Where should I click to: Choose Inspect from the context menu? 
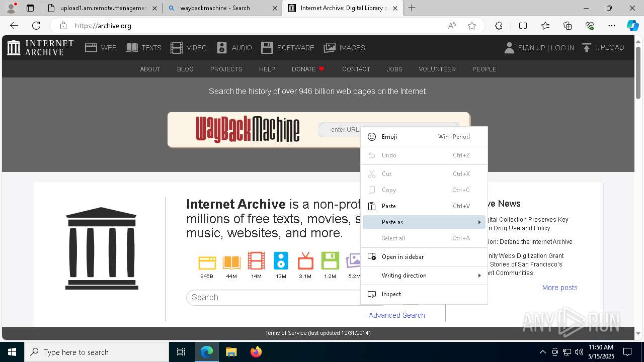[424, 294]
